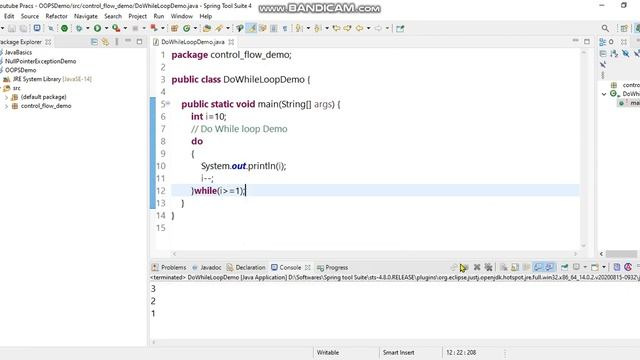Expand the control_flow_demo package node

pos(6,106)
